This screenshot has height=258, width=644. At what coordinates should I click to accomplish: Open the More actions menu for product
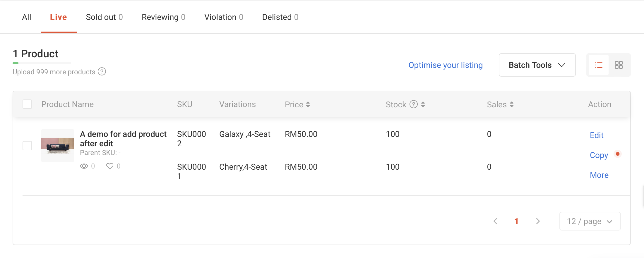(x=599, y=175)
